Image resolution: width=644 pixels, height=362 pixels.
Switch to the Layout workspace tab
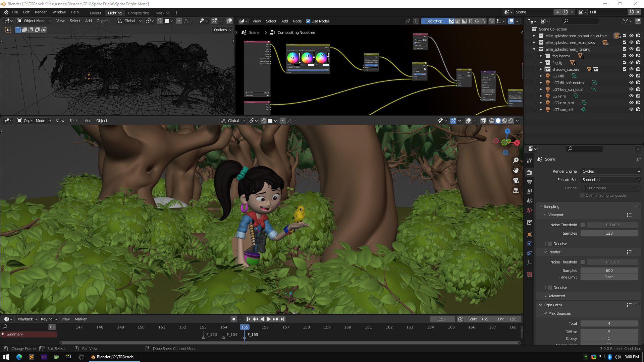[x=96, y=13]
